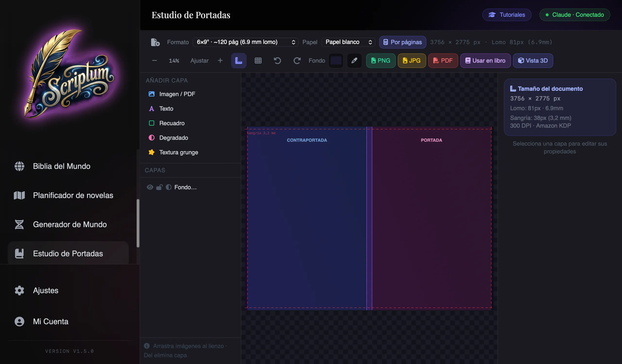Open the Papel blanco paper dropdown
This screenshot has height=364, width=622.
(348, 42)
